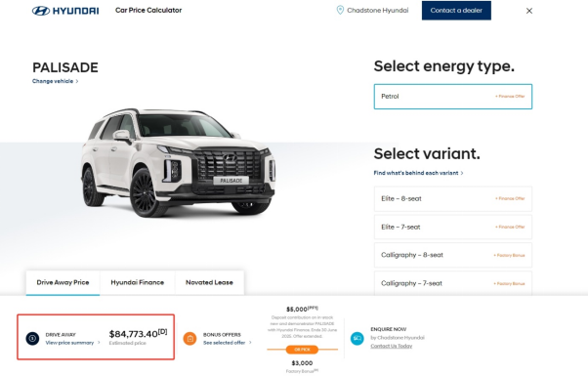Viewport: 588px width, 376px height.
Task: Open the Contact Us Today link
Action: [x=391, y=346]
